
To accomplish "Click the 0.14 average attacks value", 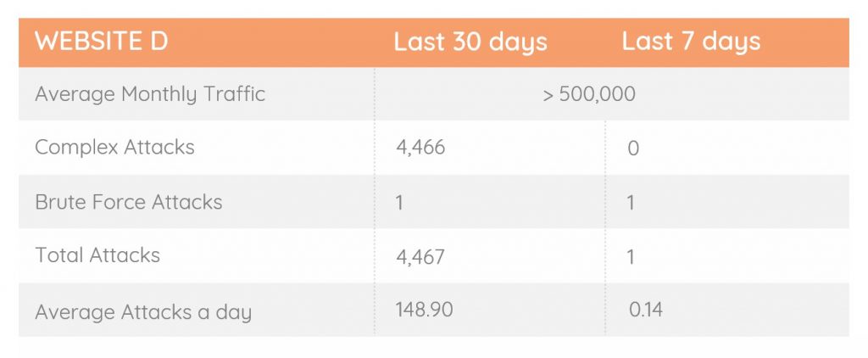I will point(646,310).
